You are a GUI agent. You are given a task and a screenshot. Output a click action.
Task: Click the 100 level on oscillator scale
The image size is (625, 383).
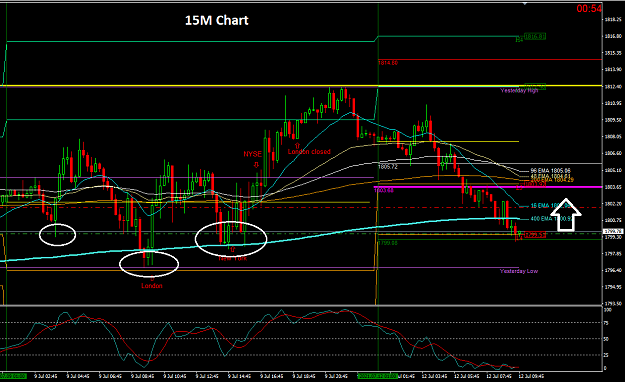608,310
